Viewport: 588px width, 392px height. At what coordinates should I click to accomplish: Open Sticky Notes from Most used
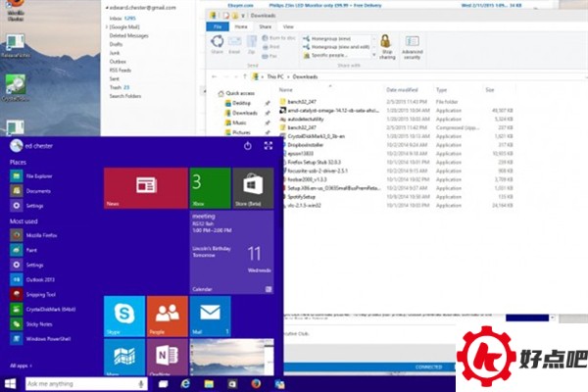coord(31,324)
